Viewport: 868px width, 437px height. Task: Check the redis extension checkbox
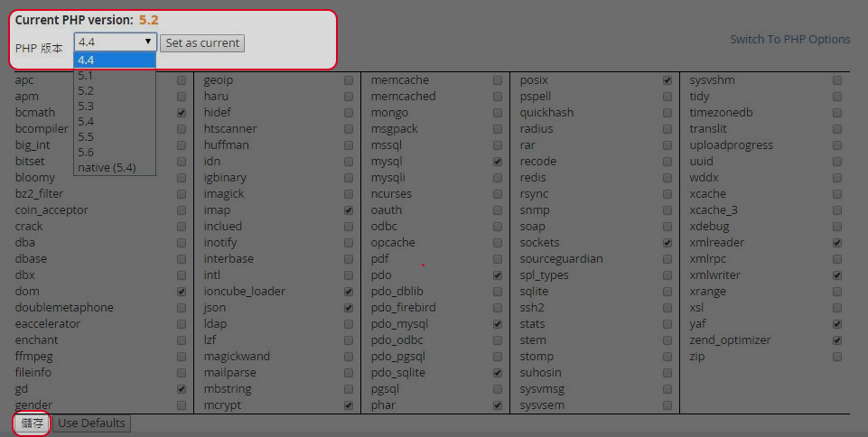click(667, 178)
